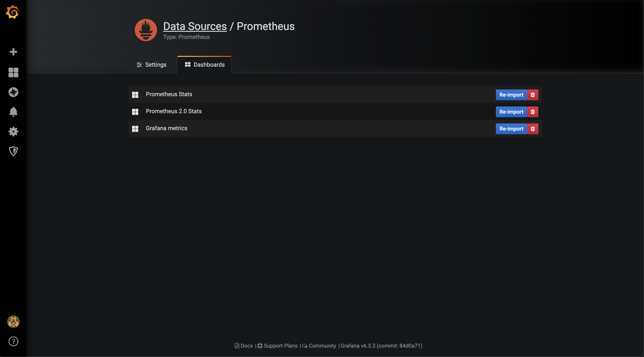Select the Dashboards tab
Viewport: 644px width, 357px height.
(205, 64)
